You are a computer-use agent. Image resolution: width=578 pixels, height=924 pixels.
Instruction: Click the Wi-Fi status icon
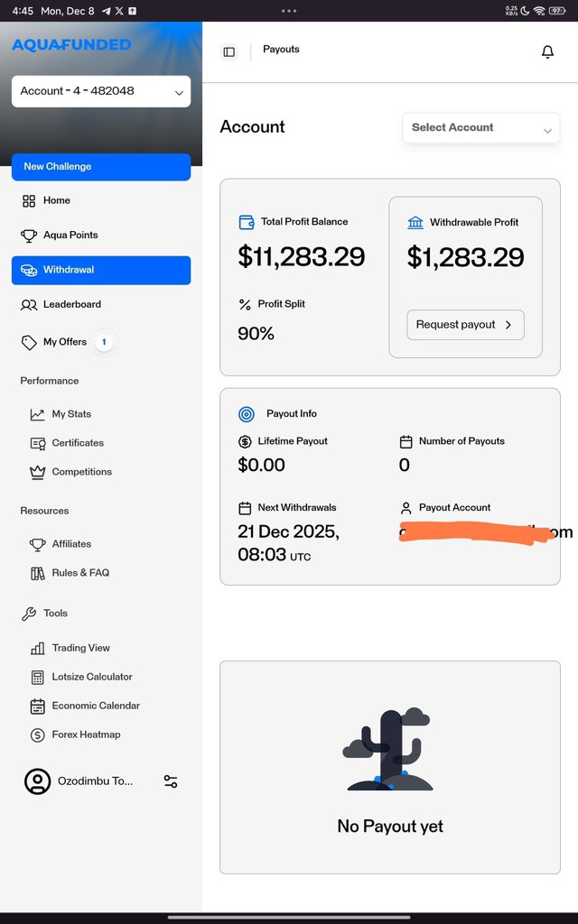(538, 11)
